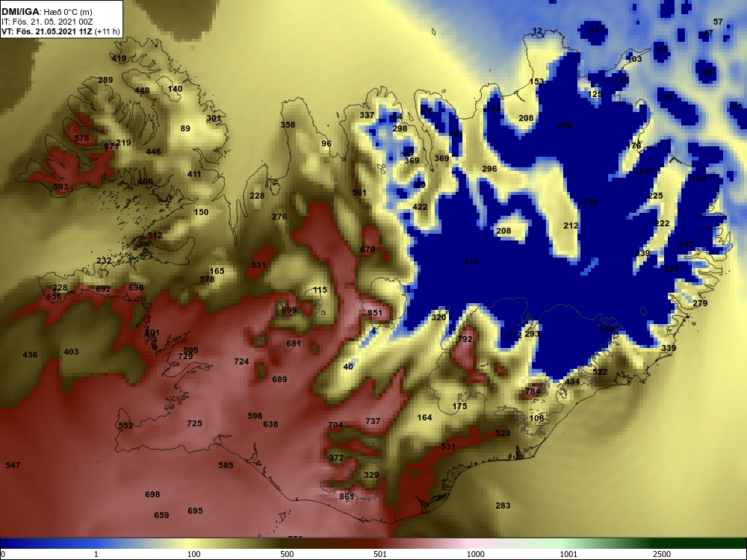Image resolution: width=747 pixels, height=560 pixels.
Task: Click the map value 276
Action: tap(279, 217)
